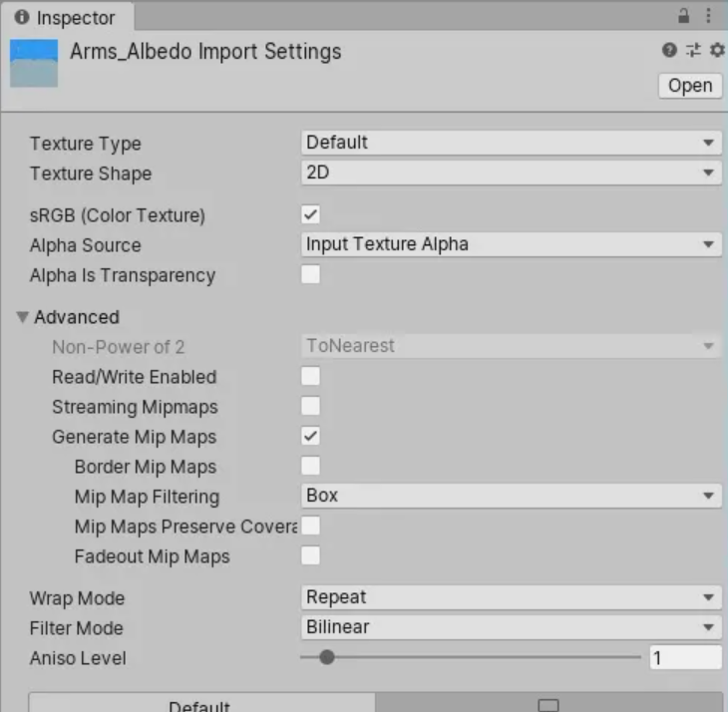Open the Alpha Source dropdown
Viewport: 728px width, 712px height.
511,244
